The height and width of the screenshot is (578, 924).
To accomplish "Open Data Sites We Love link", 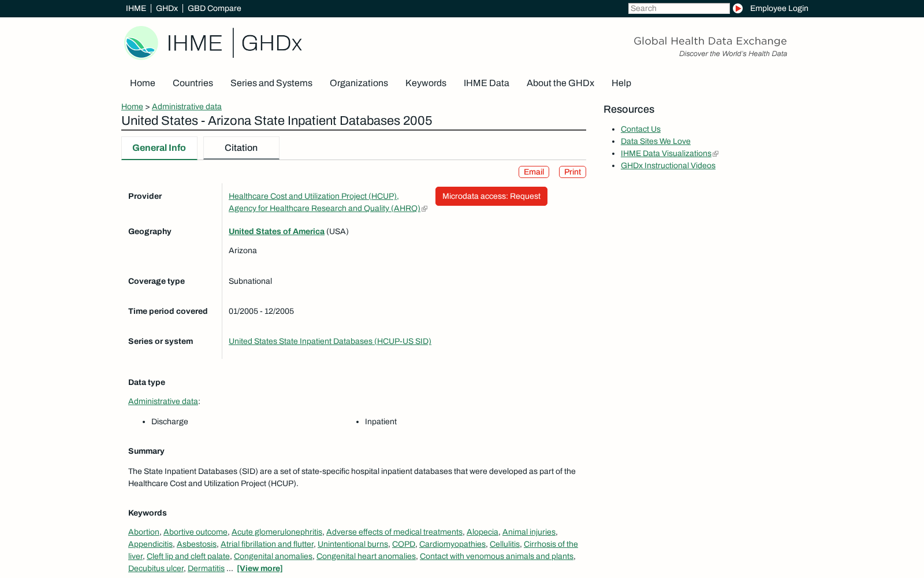I will [655, 142].
